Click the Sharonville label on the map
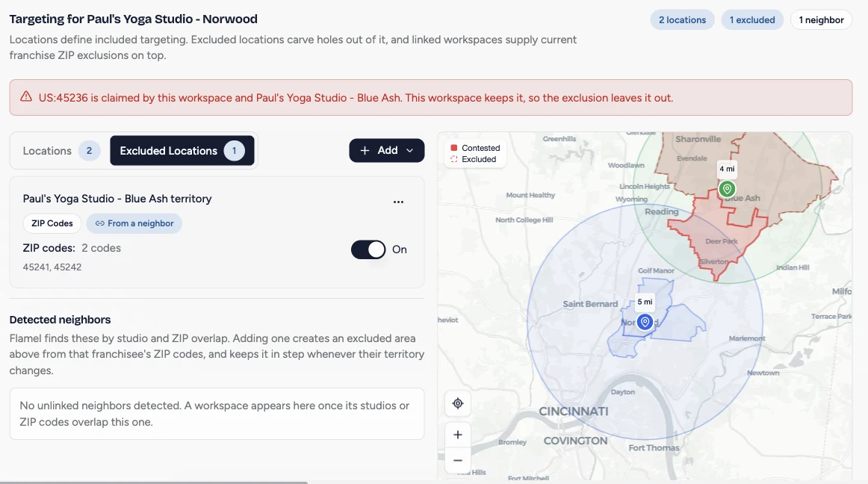868x484 pixels. point(698,139)
